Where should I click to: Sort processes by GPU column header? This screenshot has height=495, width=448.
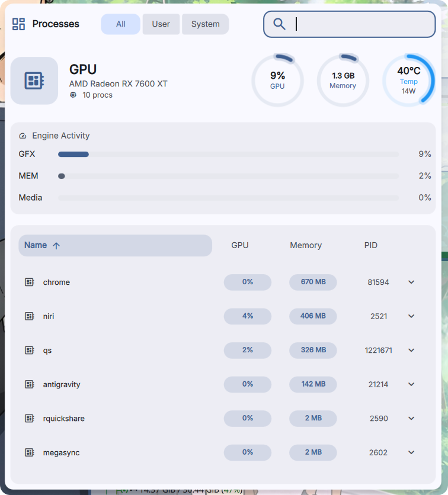(240, 245)
